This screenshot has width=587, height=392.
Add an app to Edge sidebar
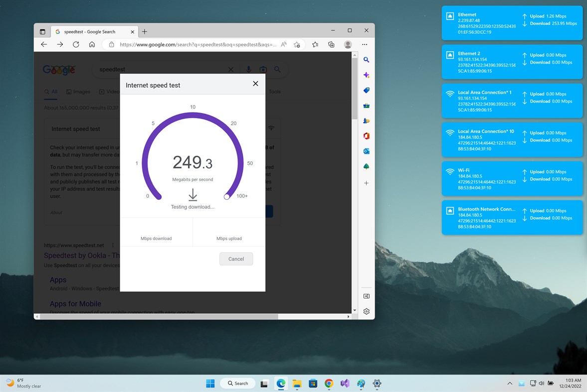[367, 183]
